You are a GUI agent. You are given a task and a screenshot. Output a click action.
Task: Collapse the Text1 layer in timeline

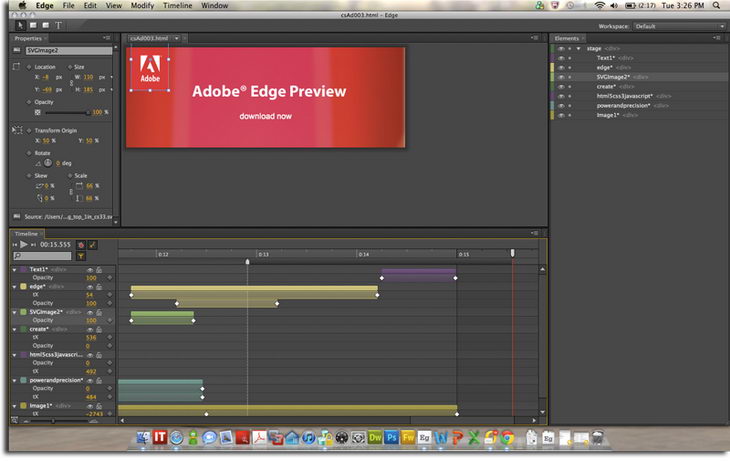pyautogui.click(x=14, y=270)
